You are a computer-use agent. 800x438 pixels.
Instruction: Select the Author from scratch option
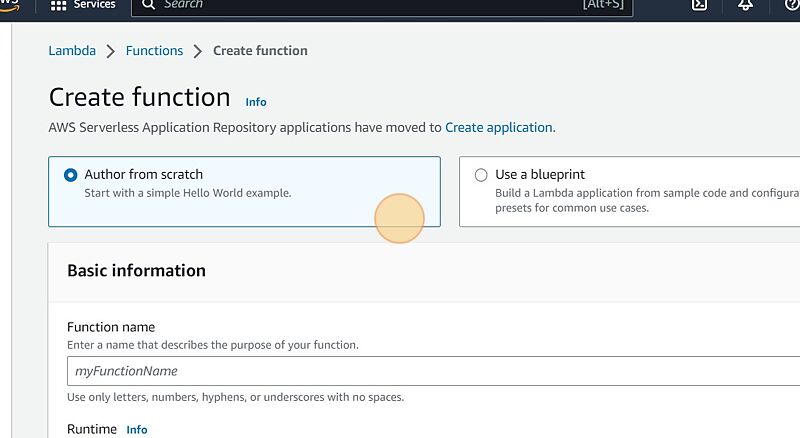pos(70,175)
